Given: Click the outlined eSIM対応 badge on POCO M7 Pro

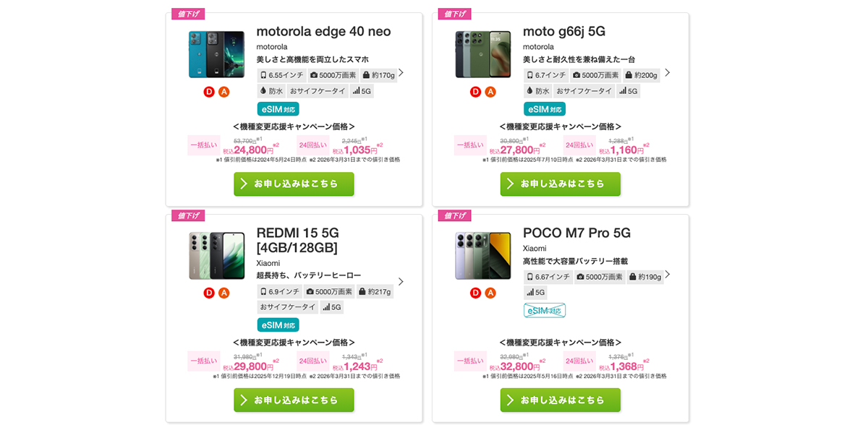Looking at the screenshot, I should click(544, 311).
